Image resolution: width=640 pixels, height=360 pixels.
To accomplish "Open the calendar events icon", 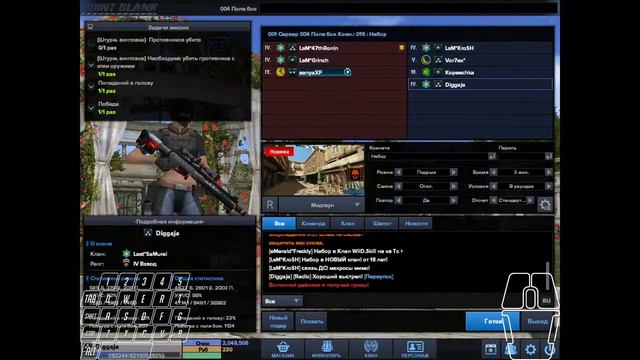I will tap(490, 349).
